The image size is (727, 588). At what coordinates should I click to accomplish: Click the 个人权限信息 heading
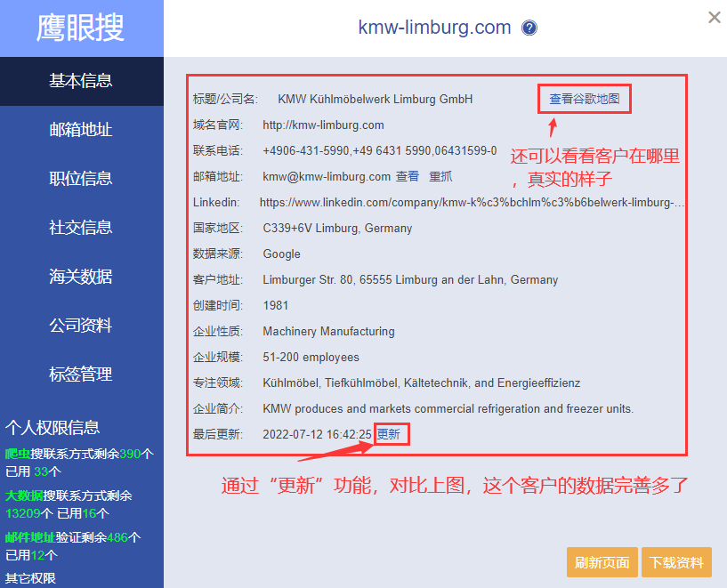coord(53,427)
